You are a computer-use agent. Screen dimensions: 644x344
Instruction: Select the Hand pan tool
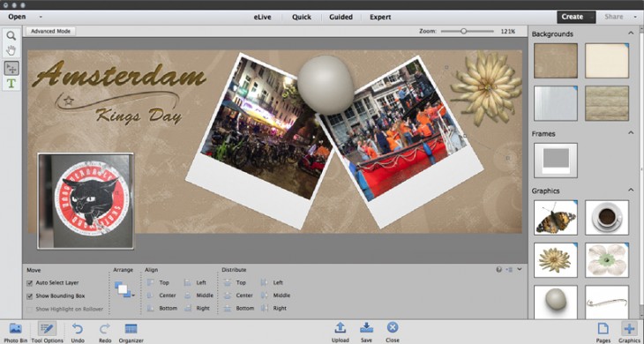[11, 50]
